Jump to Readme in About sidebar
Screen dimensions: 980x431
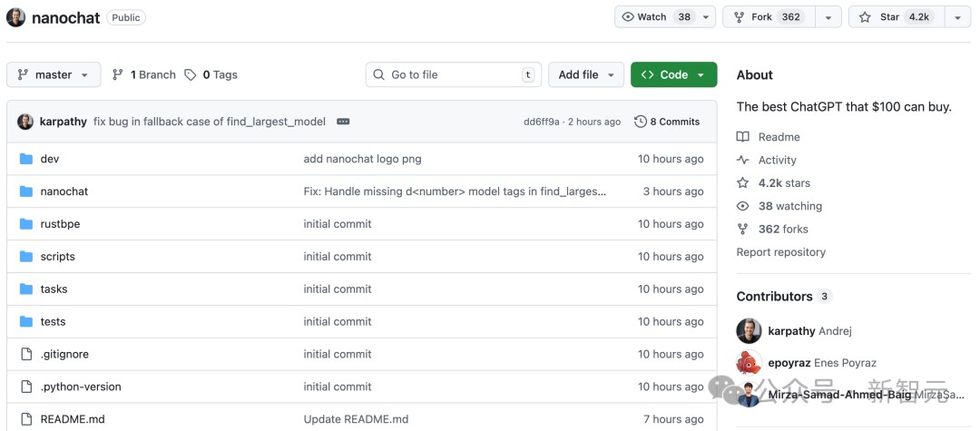779,137
